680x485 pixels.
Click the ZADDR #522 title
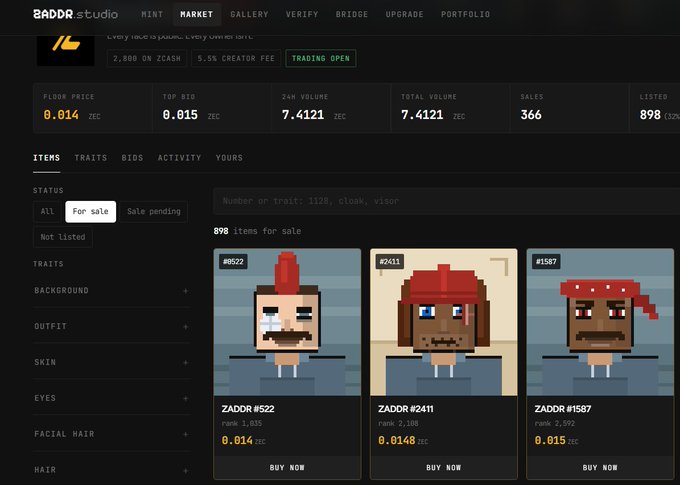(248, 409)
